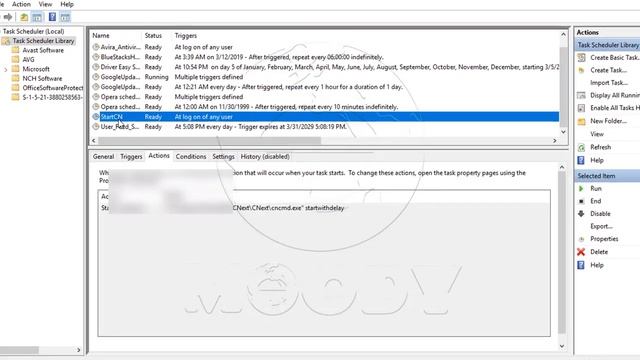Select the AVG folder in tree
The width and height of the screenshot is (640, 360).
tap(29, 60)
